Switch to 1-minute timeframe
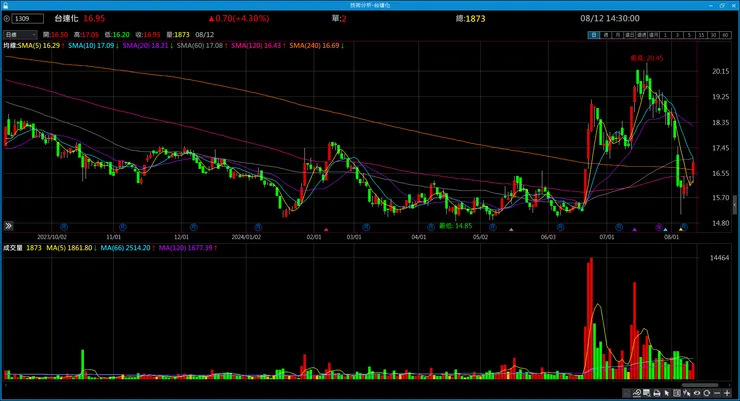This screenshot has width=740, height=401. (665, 35)
